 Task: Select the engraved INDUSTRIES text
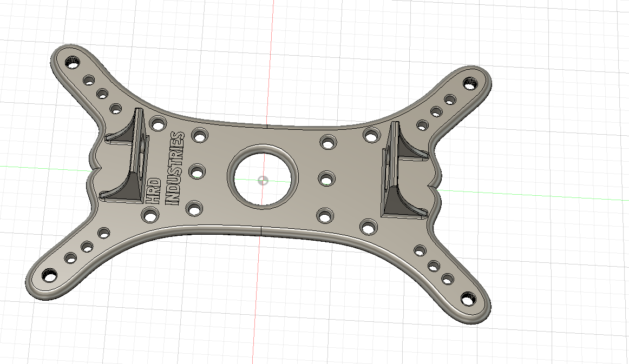175,168
